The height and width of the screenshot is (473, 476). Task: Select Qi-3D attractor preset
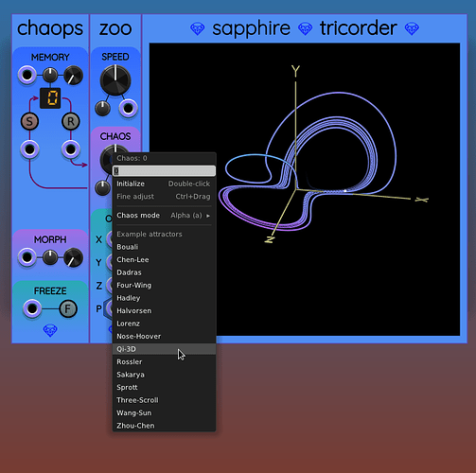pos(164,349)
